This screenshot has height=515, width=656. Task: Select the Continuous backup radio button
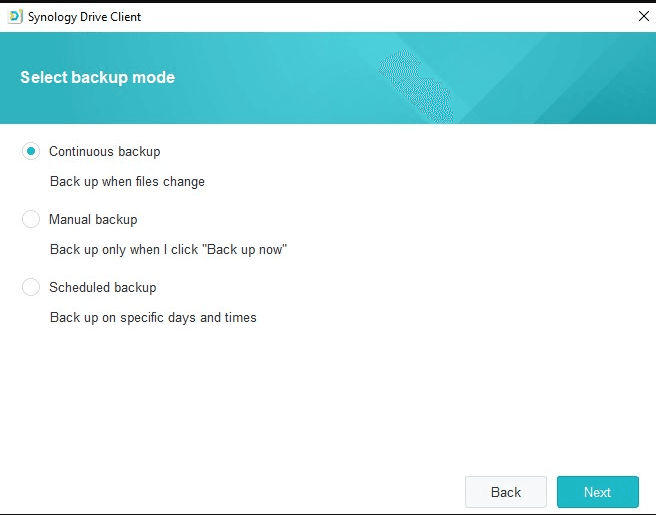[x=31, y=151]
